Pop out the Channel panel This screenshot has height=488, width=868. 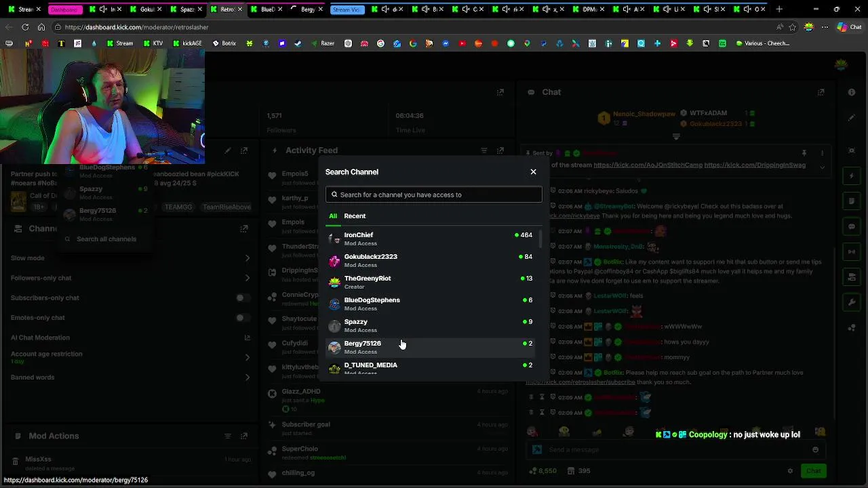(244, 229)
